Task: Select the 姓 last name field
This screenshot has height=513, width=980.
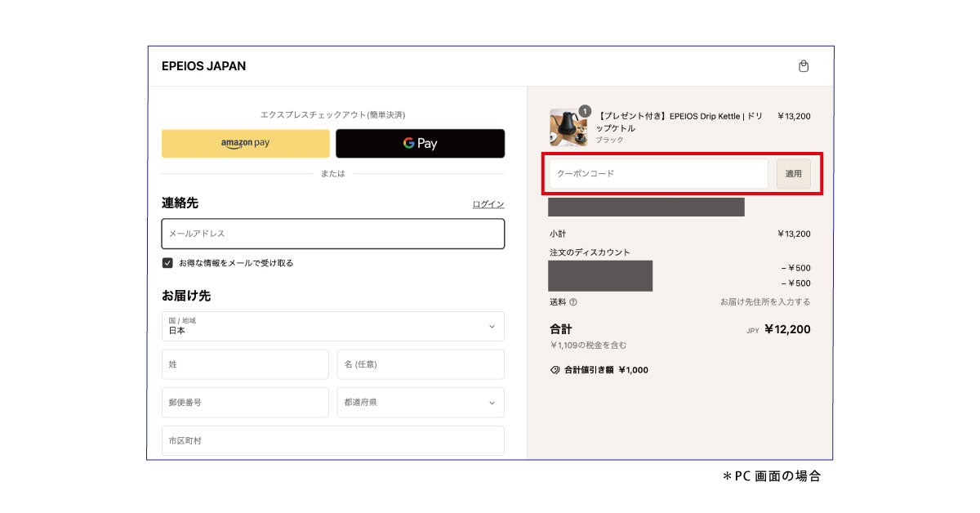Action: coord(245,364)
